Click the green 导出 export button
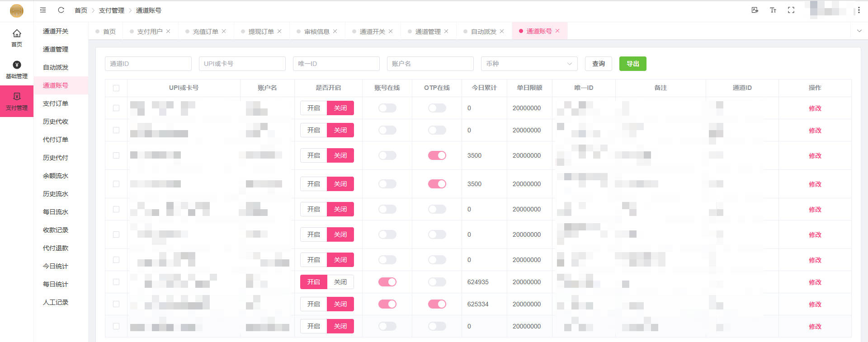Image resolution: width=868 pixels, height=342 pixels. pos(632,64)
